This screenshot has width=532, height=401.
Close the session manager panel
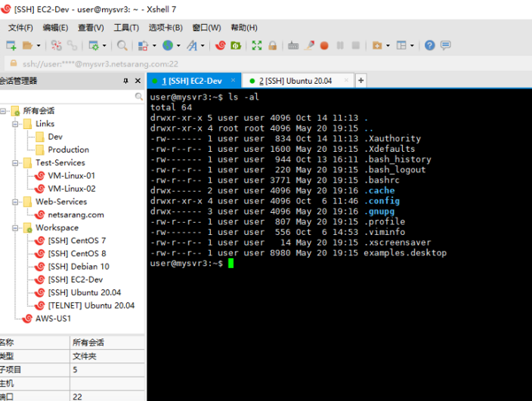138,81
